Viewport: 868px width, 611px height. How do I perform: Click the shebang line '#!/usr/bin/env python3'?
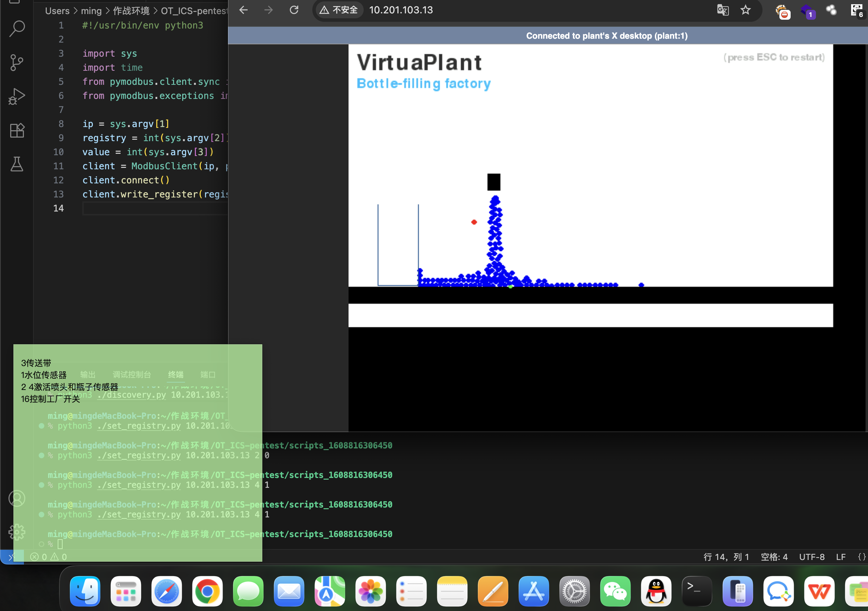tap(142, 25)
